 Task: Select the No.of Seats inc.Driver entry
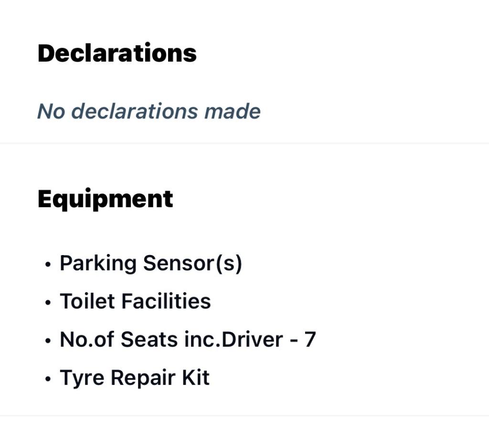coord(187,340)
